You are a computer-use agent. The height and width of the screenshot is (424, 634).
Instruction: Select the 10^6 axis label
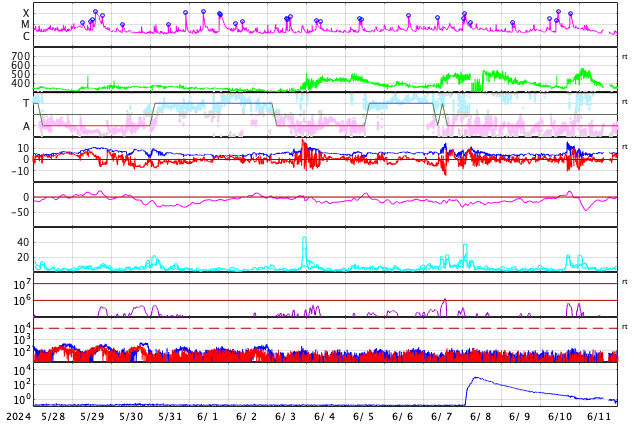click(22, 301)
